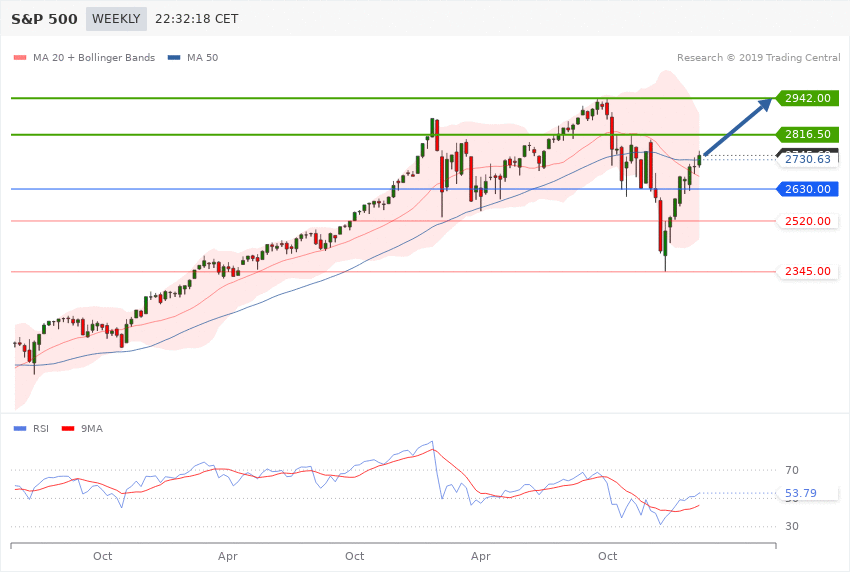
Task: Click the 2630.00 pivot price label
Action: click(x=808, y=189)
